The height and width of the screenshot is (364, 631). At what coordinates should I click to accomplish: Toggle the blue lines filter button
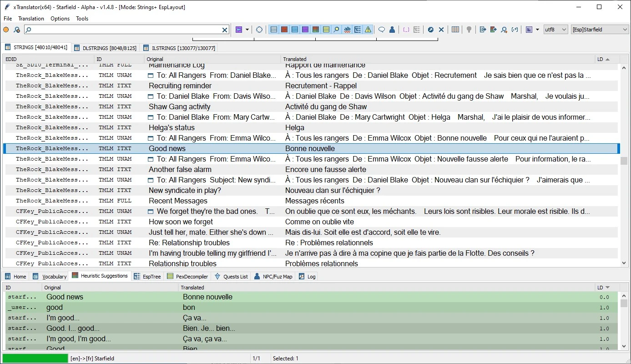point(295,30)
